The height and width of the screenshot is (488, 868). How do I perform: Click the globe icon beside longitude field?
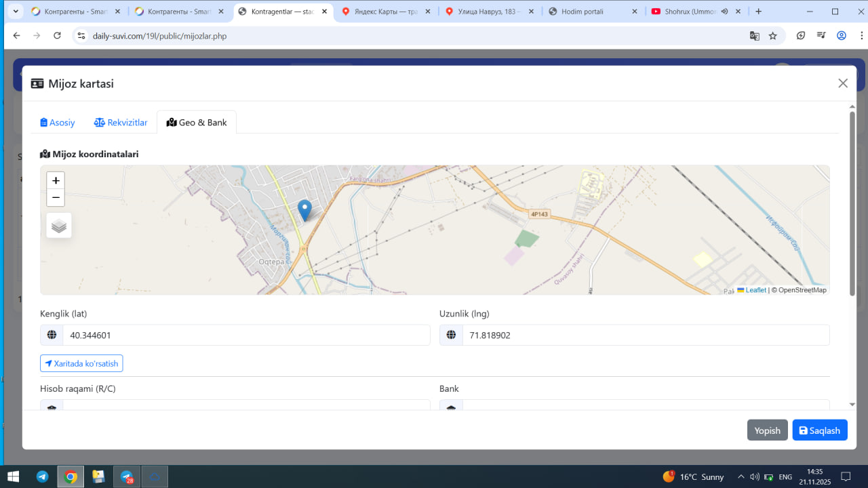(x=451, y=335)
